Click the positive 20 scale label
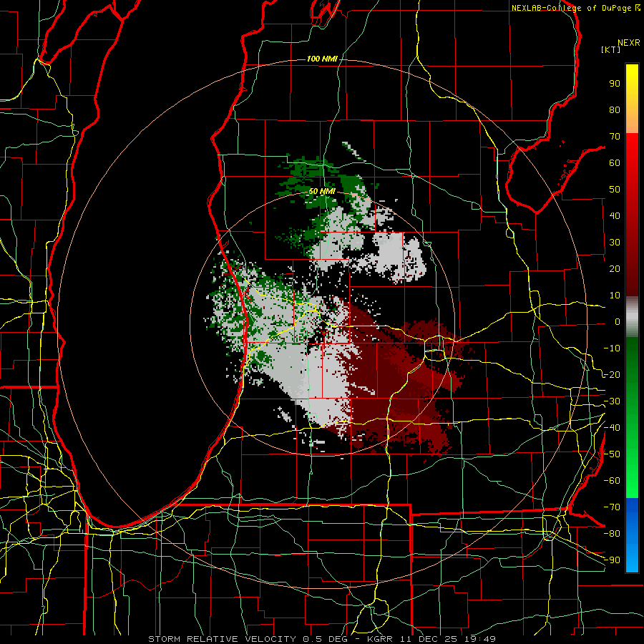 click(x=615, y=269)
